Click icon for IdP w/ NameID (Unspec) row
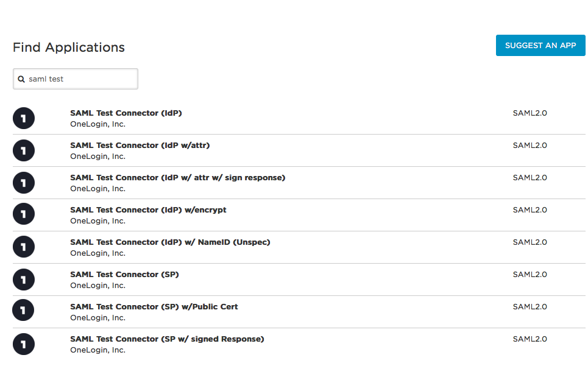Viewport: 588px width, 366px height. coord(24,247)
